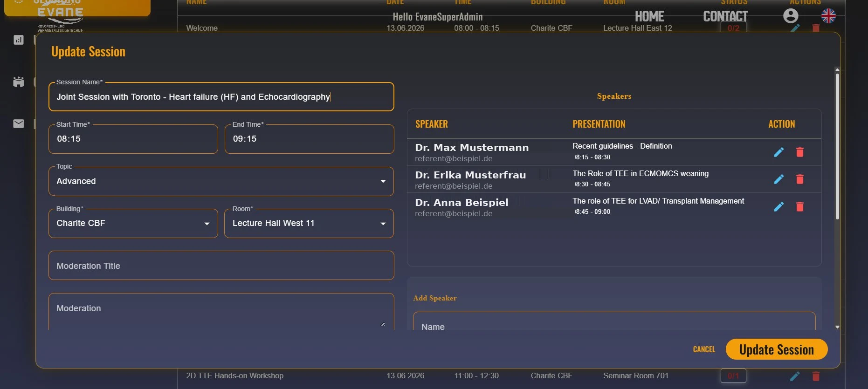
Task: Open the user account profile icon
Action: pos(791,16)
